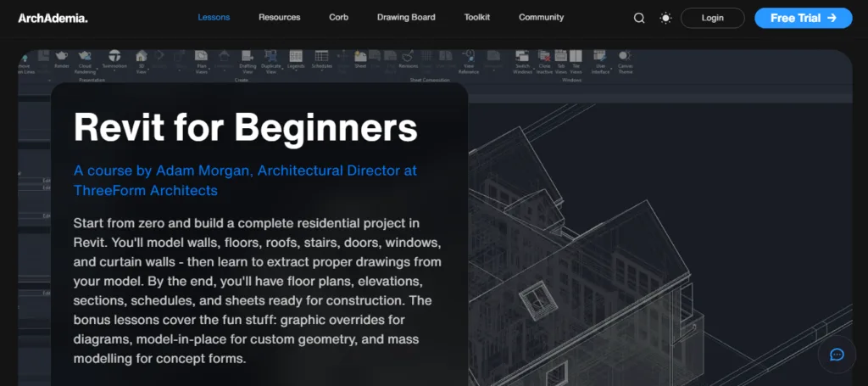Screen dimensions: 868x386
Task: Open Revisions in the Revit ribbon
Action: pos(408,59)
